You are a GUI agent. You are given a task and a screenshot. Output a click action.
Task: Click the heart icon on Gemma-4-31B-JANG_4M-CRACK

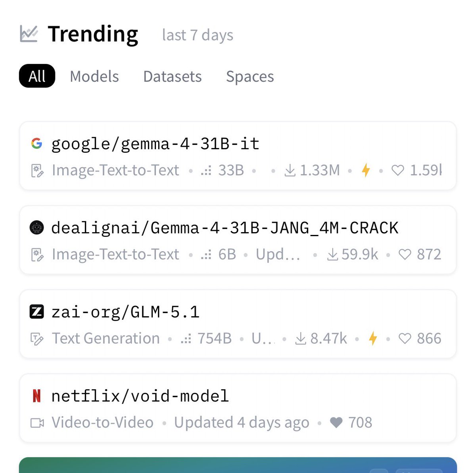[x=405, y=254]
